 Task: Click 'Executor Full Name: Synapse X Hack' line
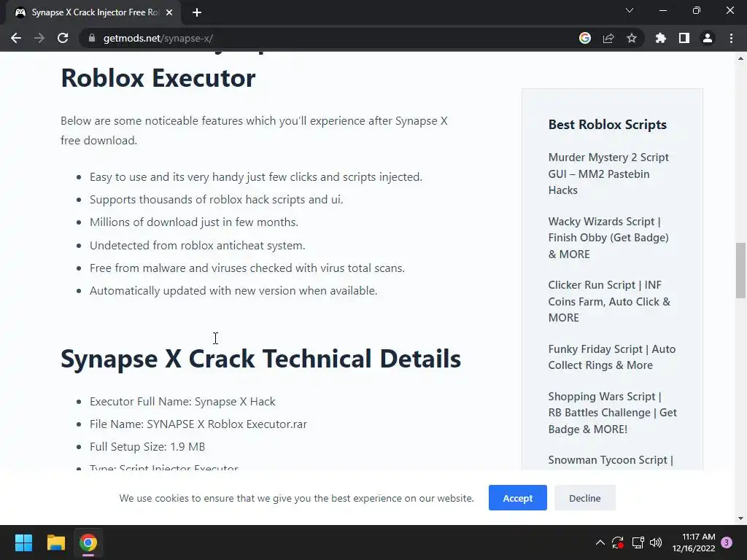[182, 402]
